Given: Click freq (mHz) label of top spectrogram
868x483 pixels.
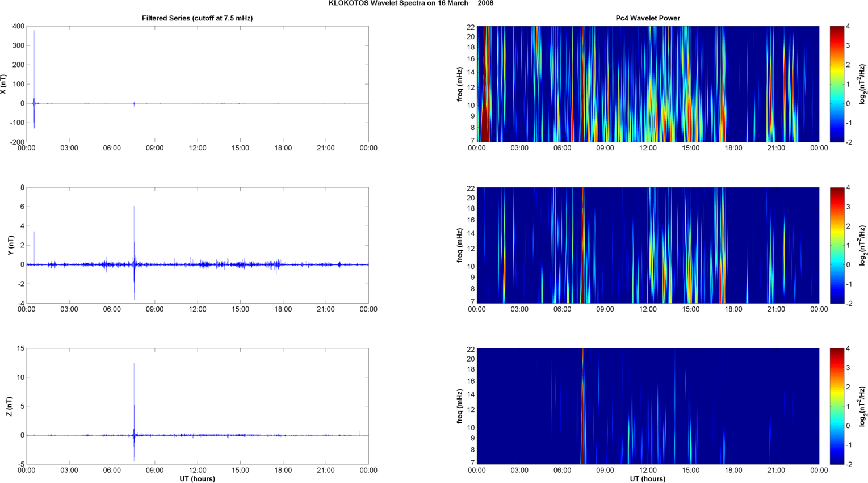Looking at the screenshot, I should tap(459, 84).
